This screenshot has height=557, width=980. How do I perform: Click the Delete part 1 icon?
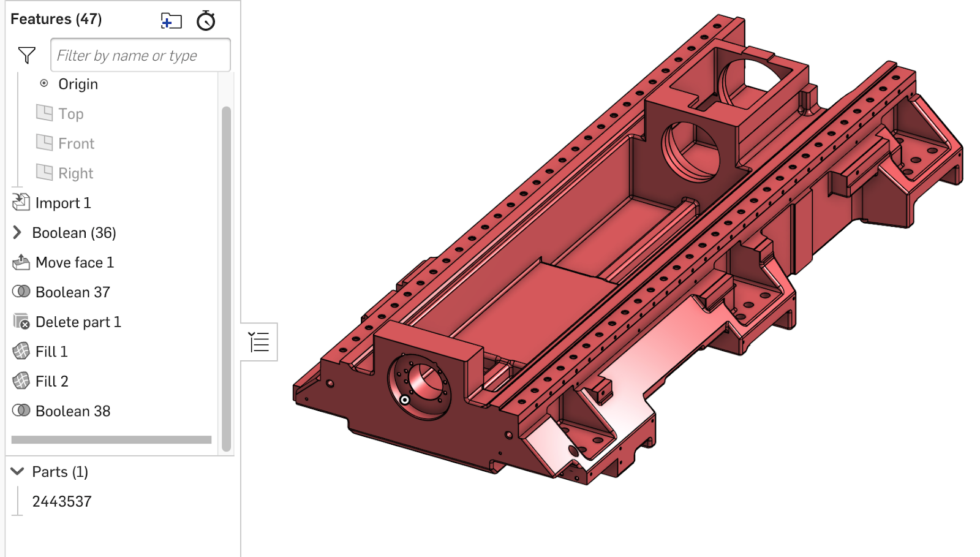(x=21, y=322)
